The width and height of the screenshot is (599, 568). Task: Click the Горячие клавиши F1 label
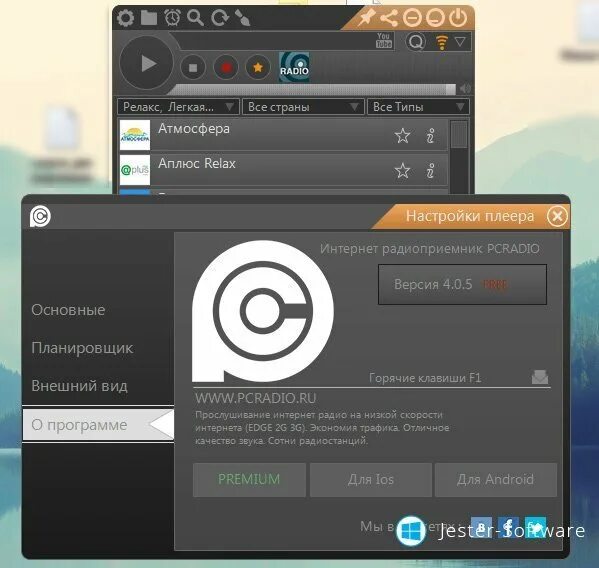pos(425,378)
